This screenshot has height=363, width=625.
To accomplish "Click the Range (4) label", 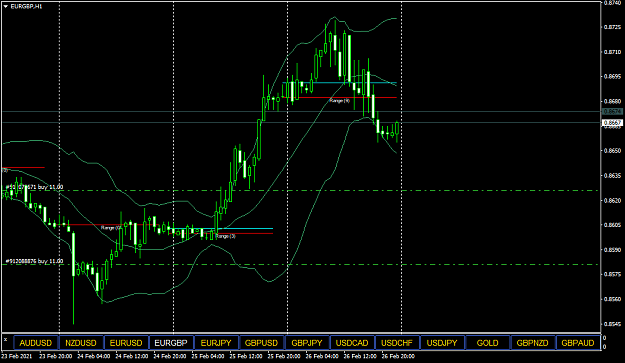I will pyautogui.click(x=339, y=101).
